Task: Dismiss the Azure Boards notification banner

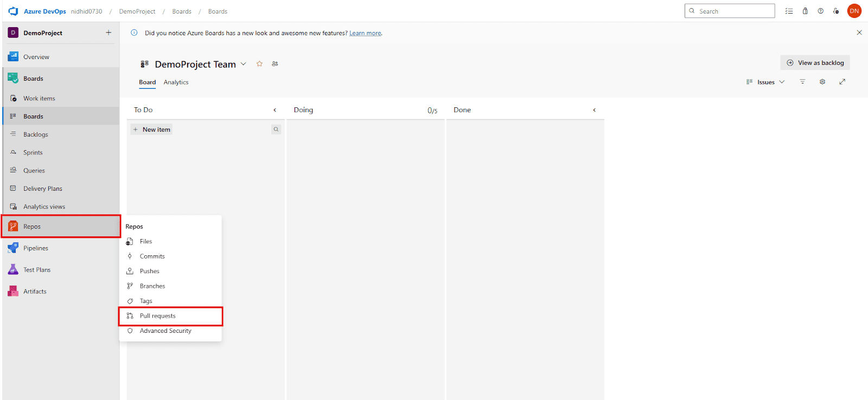Action: pos(859,33)
